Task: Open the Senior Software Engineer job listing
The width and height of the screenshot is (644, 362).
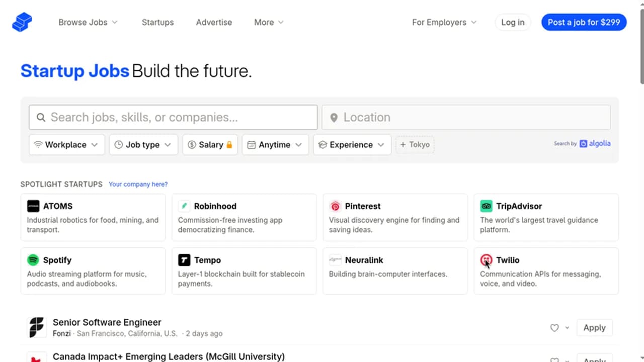Action: tap(107, 322)
